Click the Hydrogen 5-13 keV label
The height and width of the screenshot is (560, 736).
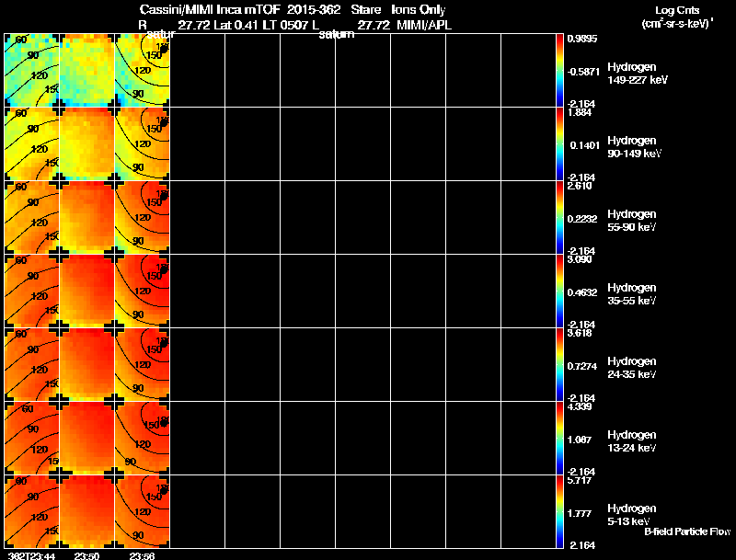(632, 515)
